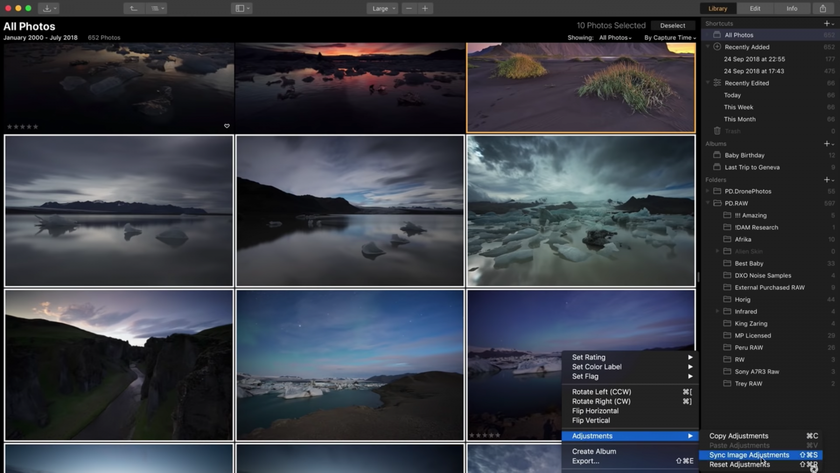Viewport: 840px width, 473px height.
Task: Click the DXO Noise Samples folder icon
Action: tap(727, 275)
